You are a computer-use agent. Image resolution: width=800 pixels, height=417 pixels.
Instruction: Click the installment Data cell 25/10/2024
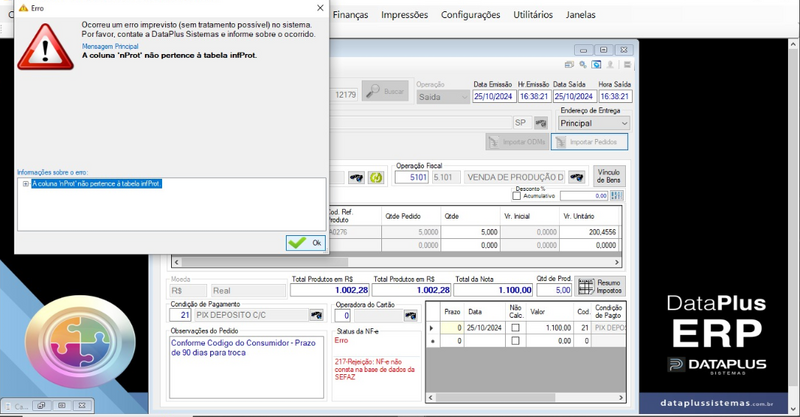tap(485, 328)
